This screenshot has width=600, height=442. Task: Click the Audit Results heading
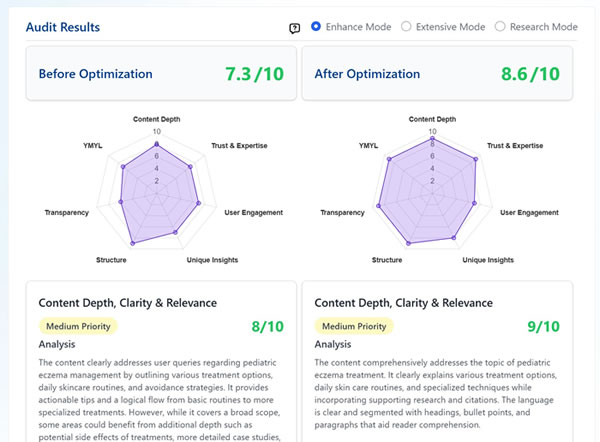pos(63,27)
